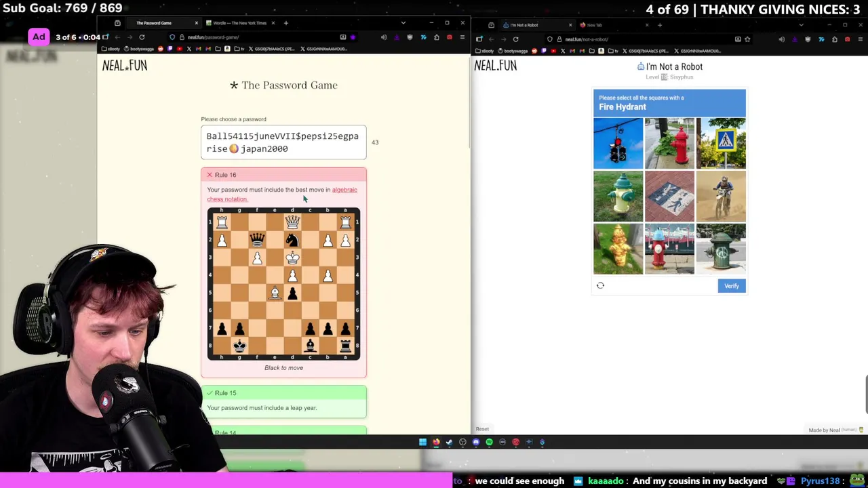The width and height of the screenshot is (868, 488).
Task: Click the white queen on the top rank
Action: (292, 222)
